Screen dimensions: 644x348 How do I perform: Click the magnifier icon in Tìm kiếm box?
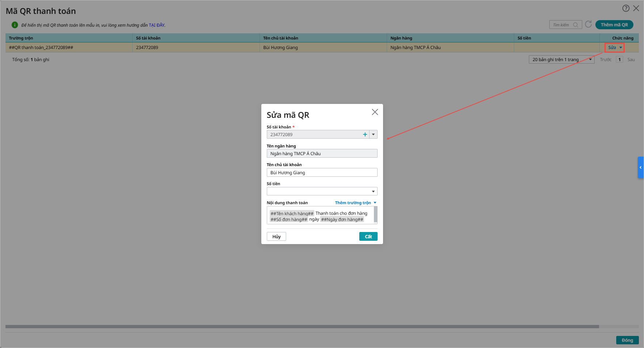(576, 25)
